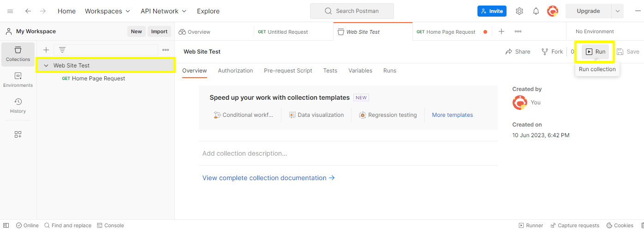This screenshot has width=644, height=230.
Task: Select Home Page Request in collection tree
Action: click(98, 79)
